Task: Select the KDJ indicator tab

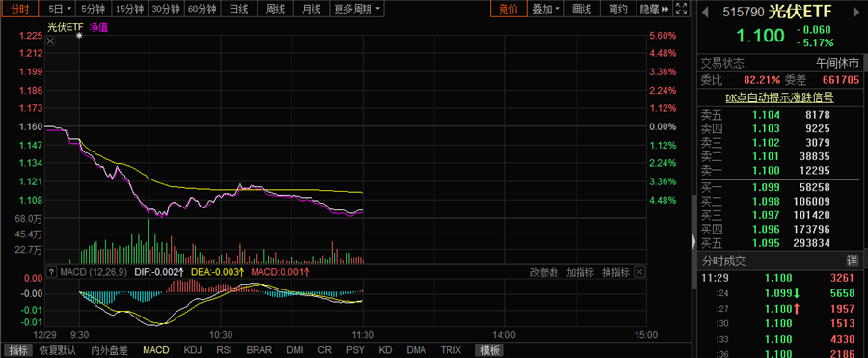Action: click(193, 350)
